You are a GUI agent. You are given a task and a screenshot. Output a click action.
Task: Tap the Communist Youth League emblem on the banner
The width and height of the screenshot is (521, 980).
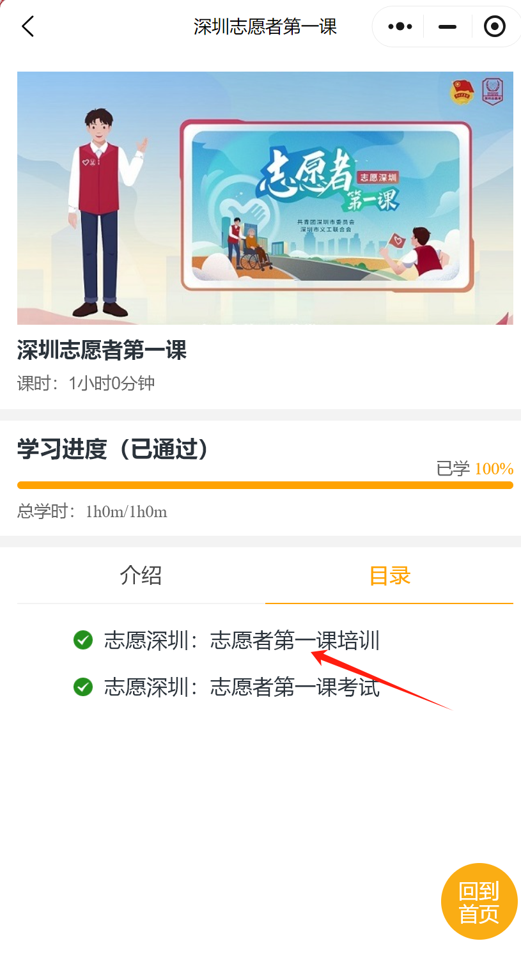[462, 92]
